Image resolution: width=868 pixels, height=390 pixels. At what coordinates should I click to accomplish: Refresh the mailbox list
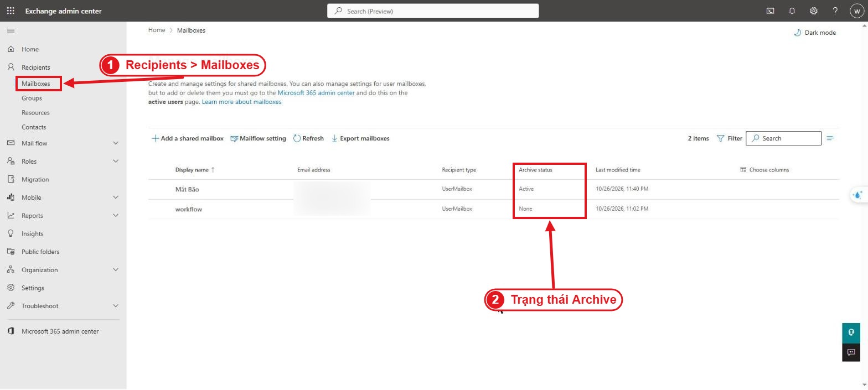(308, 138)
